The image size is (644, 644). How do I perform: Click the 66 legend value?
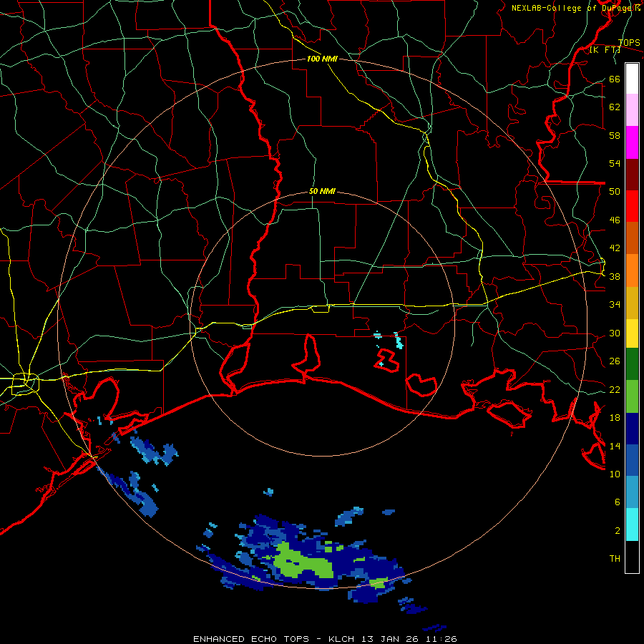(x=615, y=79)
